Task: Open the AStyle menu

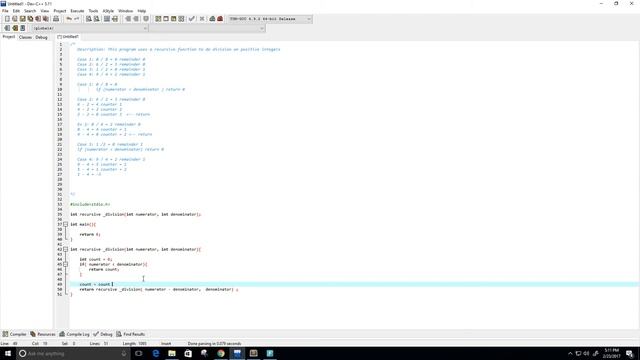Action: [108, 11]
